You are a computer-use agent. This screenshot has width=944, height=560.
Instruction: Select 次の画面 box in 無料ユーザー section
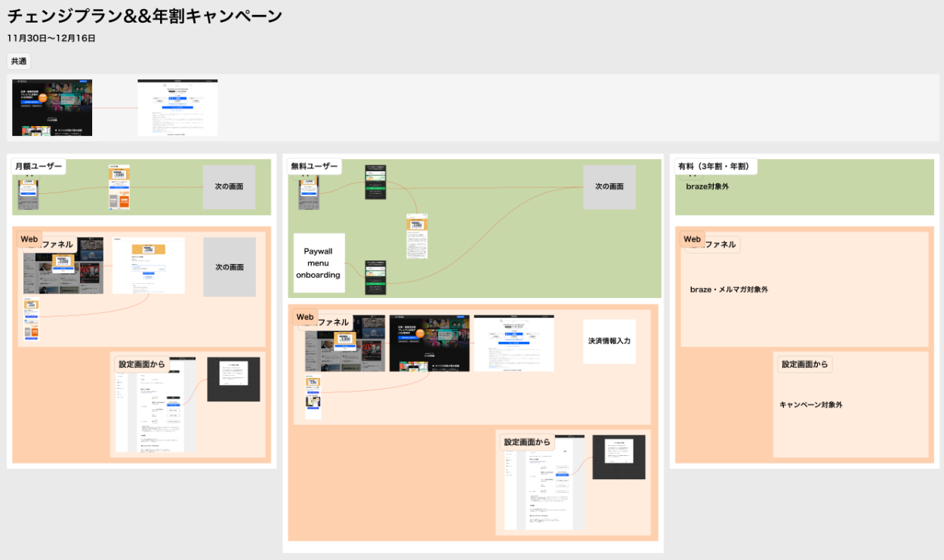tap(609, 186)
